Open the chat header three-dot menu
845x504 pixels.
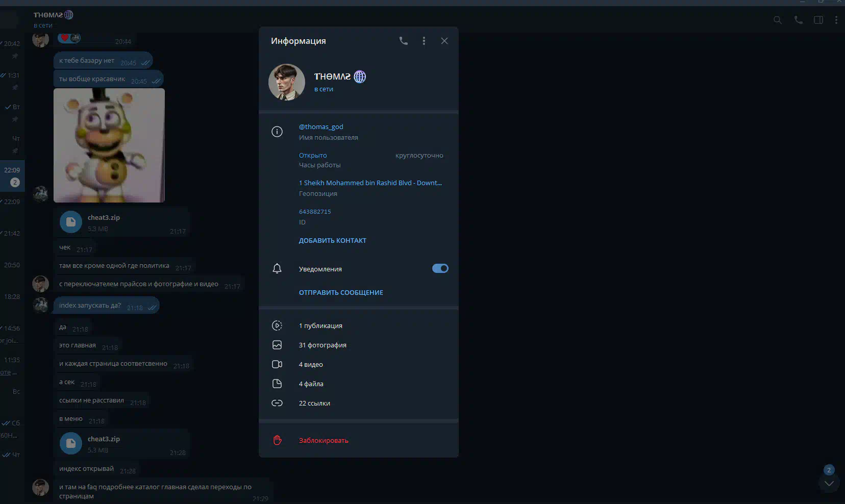(836, 20)
